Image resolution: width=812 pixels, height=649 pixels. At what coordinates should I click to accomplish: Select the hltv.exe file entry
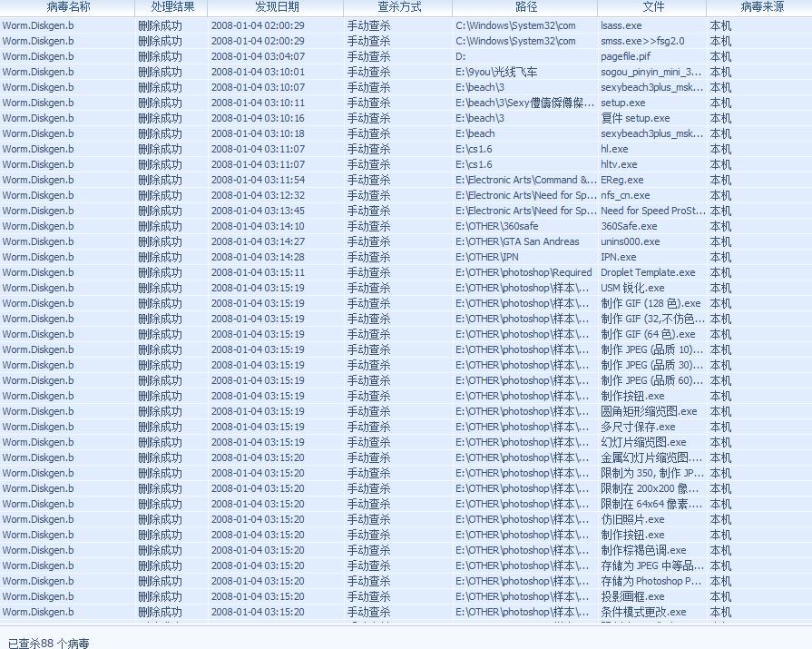pos(619,164)
